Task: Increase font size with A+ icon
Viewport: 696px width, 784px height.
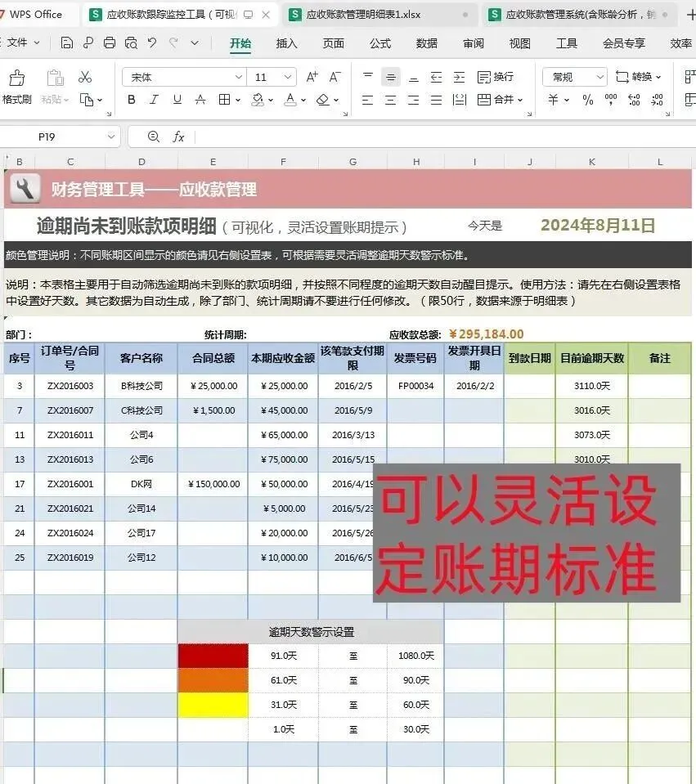Action: (312, 77)
